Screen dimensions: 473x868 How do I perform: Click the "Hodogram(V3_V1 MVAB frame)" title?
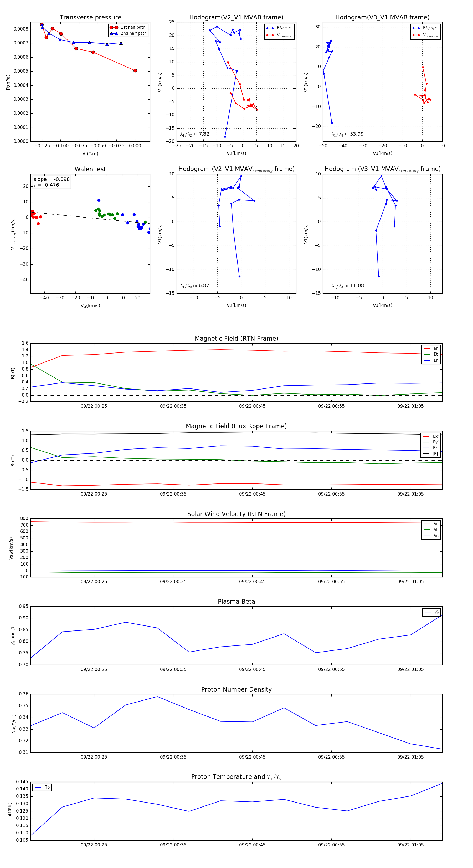382,18
